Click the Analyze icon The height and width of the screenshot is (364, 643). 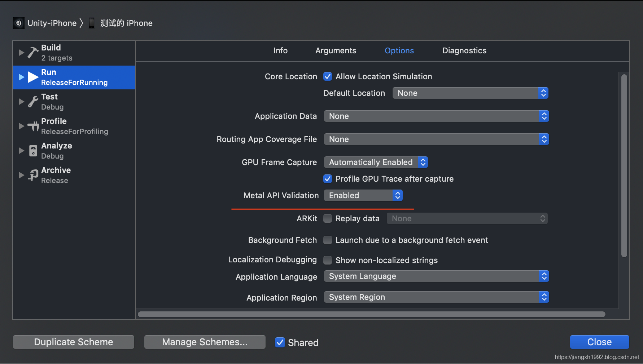point(33,151)
